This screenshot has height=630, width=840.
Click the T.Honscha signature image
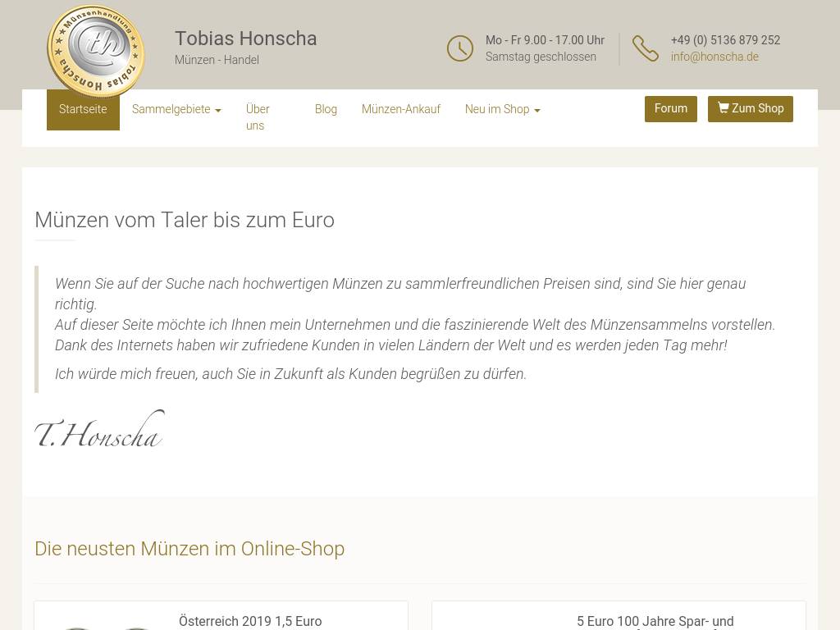click(99, 430)
